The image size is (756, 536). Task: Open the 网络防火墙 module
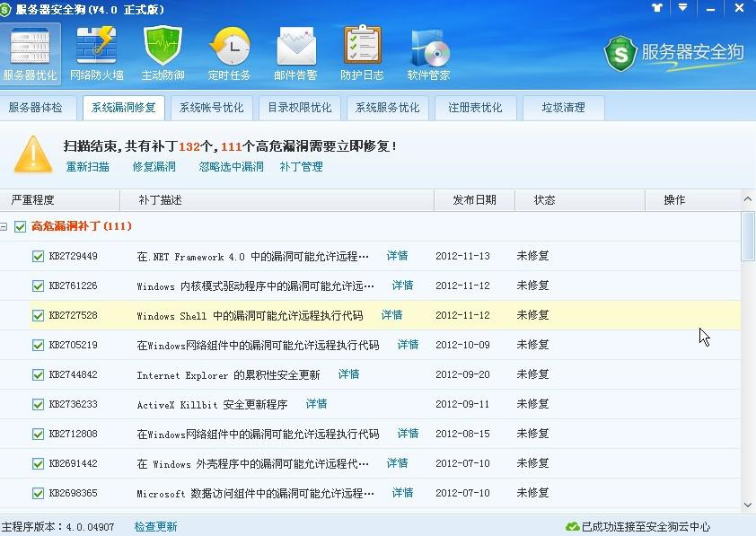93,51
